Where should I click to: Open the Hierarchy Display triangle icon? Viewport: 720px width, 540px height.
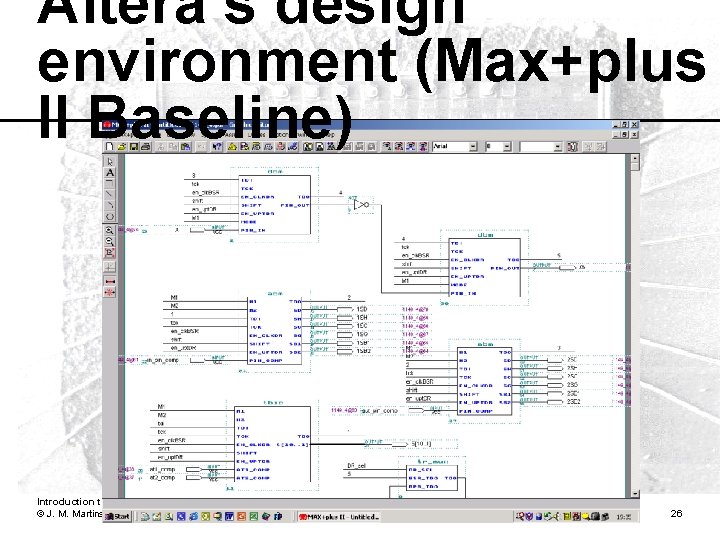click(232, 146)
